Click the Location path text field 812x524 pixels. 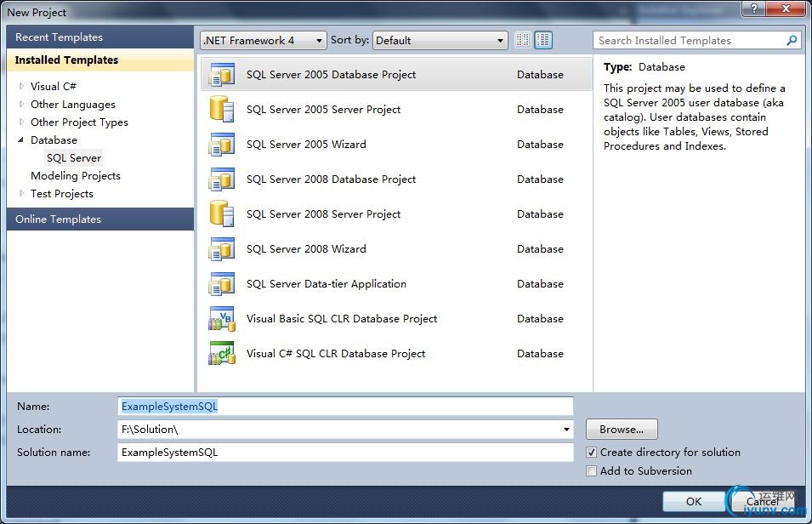339,429
